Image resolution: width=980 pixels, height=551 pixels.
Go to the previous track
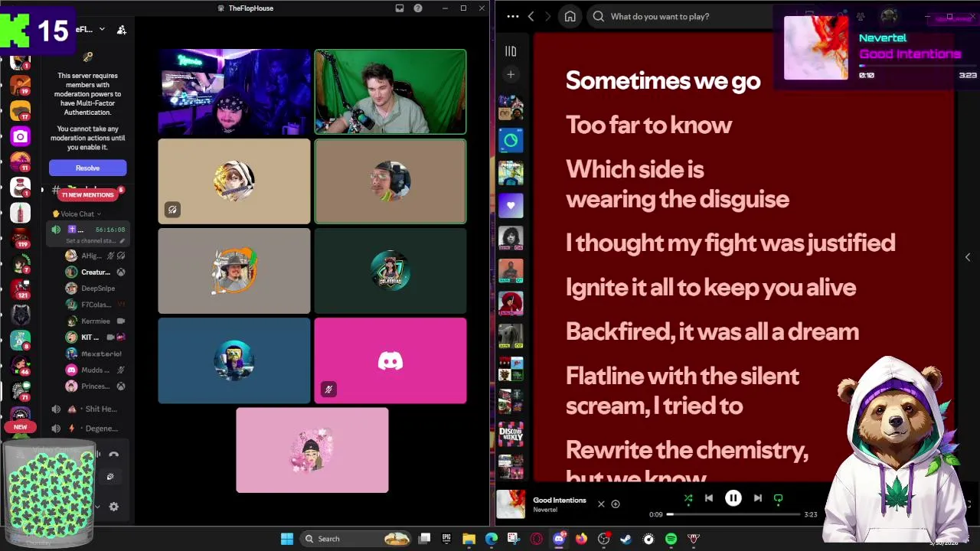point(708,498)
